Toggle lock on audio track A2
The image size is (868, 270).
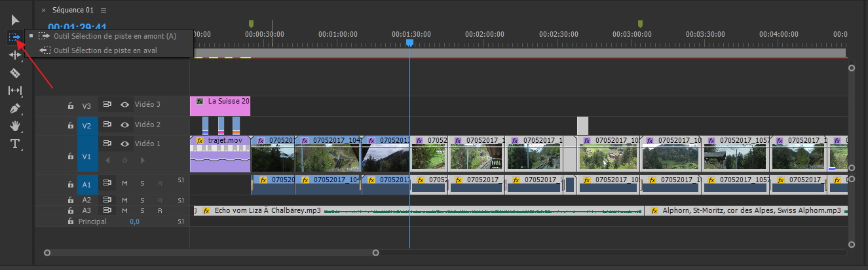coord(70,201)
